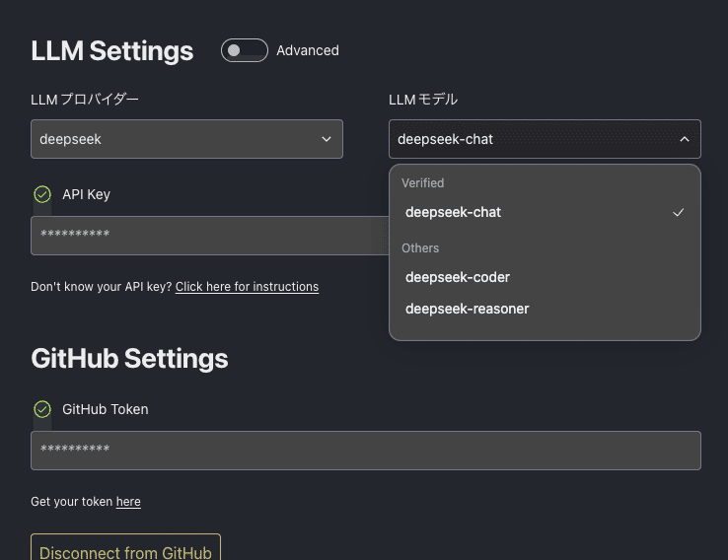Open the Click here for instructions link
Screen dimensions: 728x560
coord(247,287)
